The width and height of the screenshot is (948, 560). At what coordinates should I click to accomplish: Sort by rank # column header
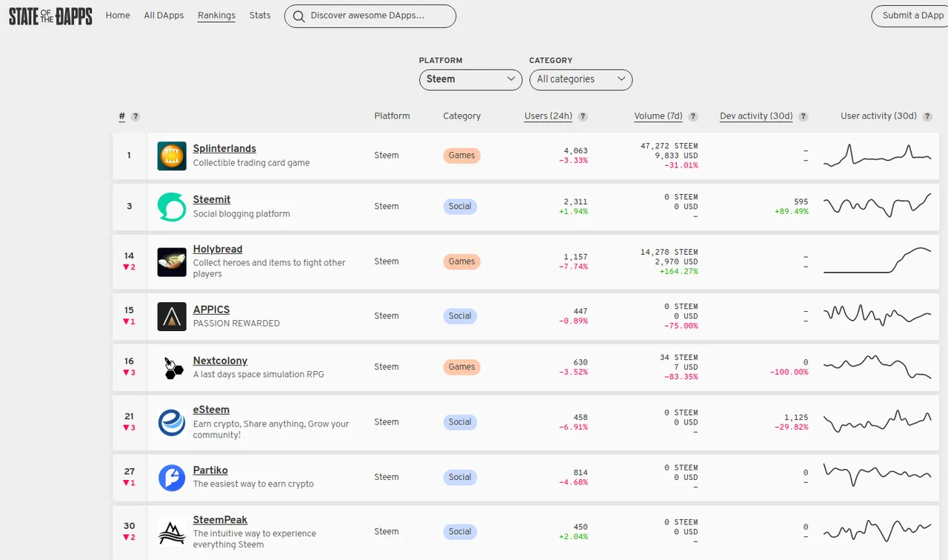coord(122,116)
